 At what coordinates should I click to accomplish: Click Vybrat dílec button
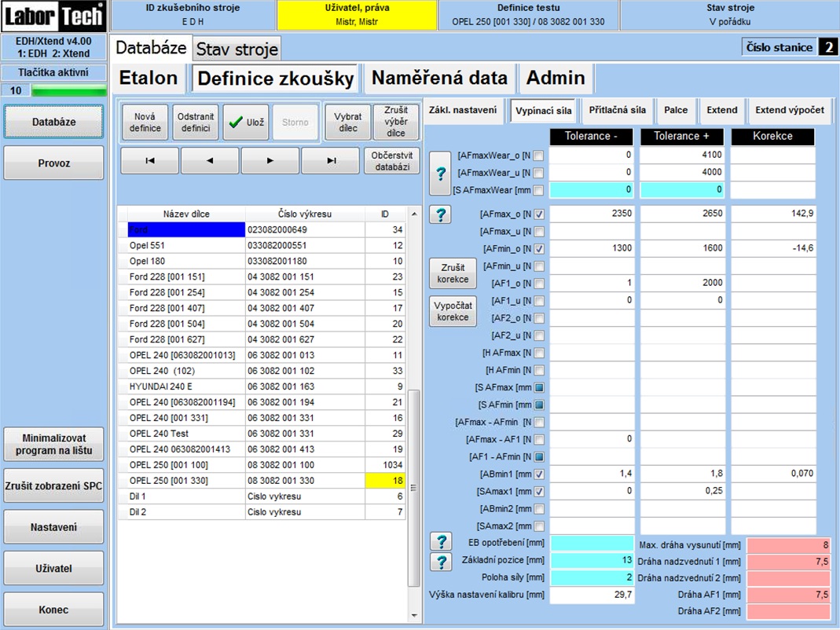(x=347, y=122)
